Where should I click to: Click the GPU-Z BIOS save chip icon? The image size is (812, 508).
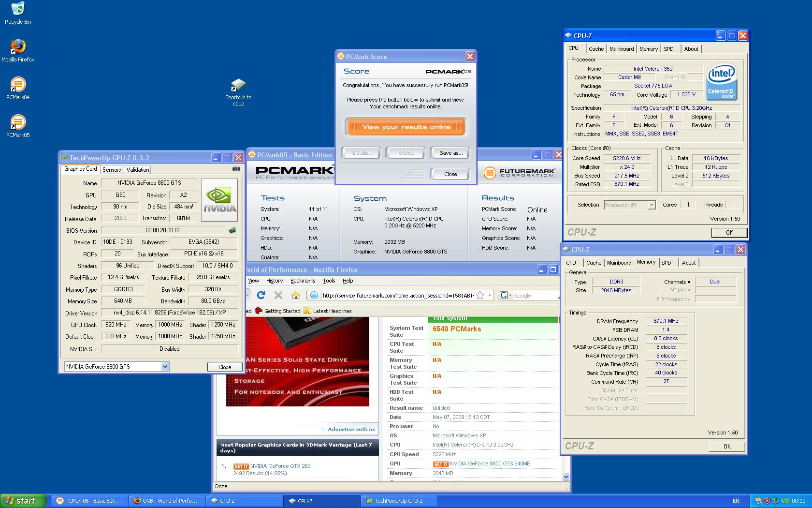pos(232,230)
